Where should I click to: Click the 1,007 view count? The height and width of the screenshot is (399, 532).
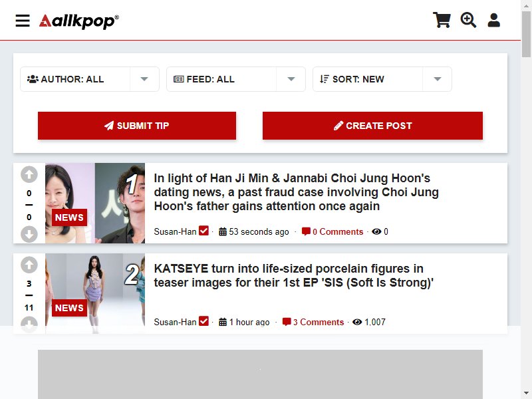pyautogui.click(x=375, y=322)
